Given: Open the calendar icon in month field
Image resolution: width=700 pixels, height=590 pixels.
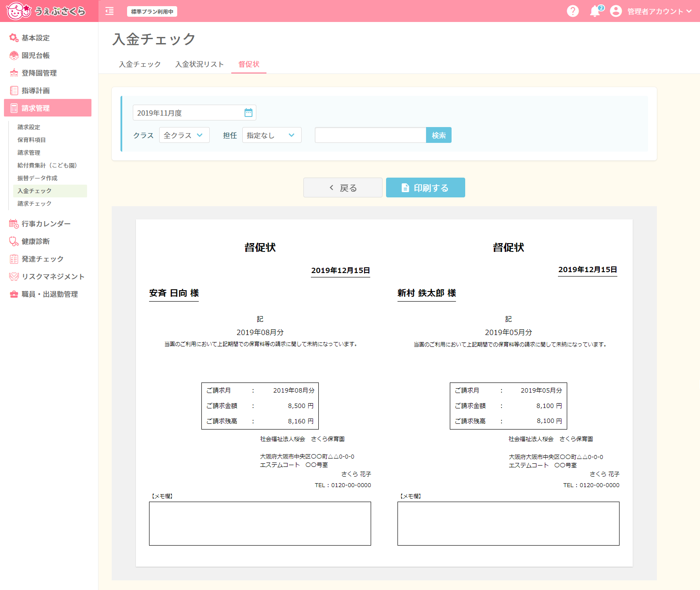Looking at the screenshot, I should pyautogui.click(x=248, y=113).
